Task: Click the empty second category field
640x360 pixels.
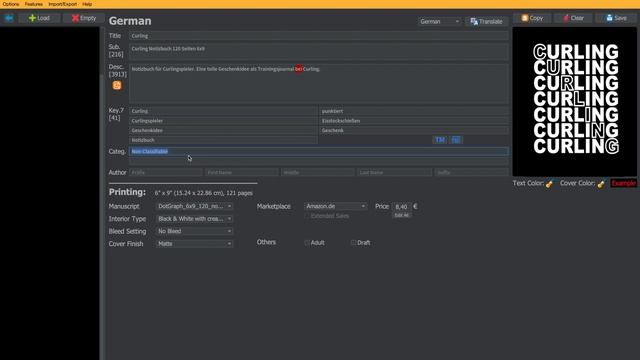Action: click(x=318, y=162)
